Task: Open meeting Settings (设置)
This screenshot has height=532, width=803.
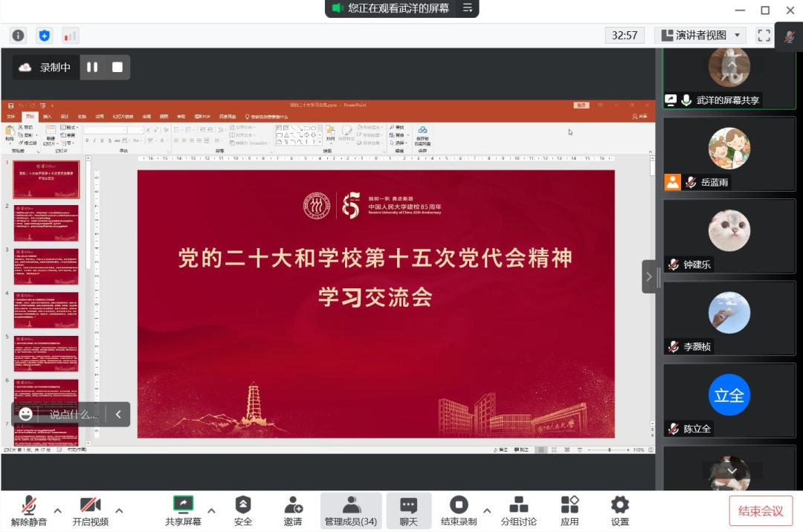Action: point(620,510)
